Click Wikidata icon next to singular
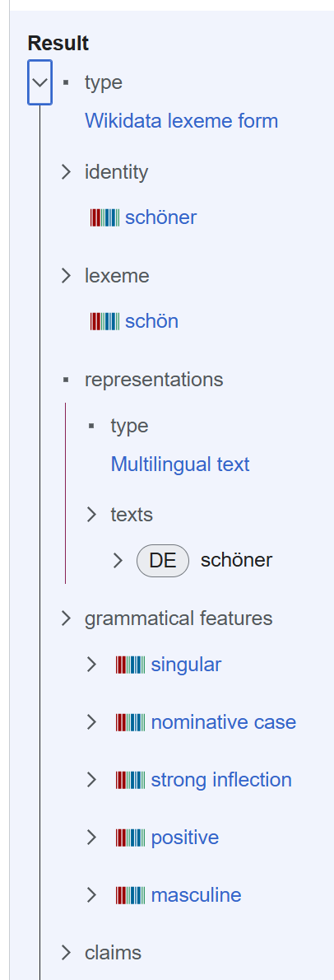334x980 pixels. point(131,665)
